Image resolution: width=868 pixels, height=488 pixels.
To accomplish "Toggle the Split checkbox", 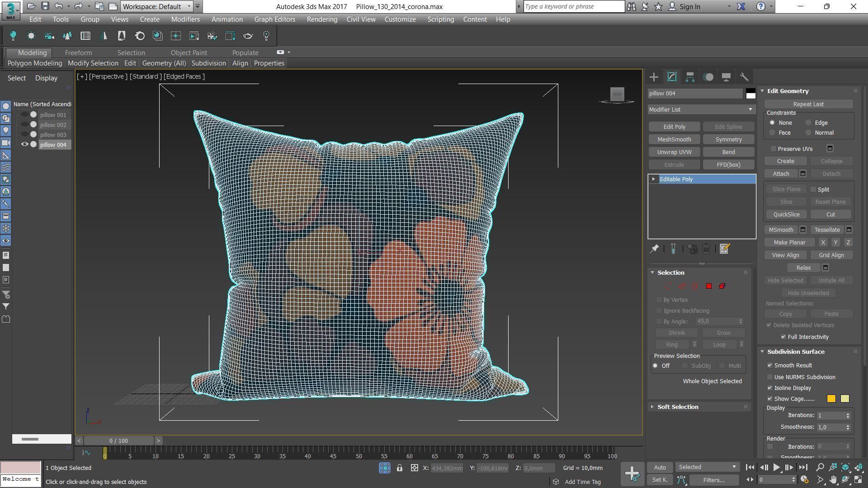I will pyautogui.click(x=813, y=190).
